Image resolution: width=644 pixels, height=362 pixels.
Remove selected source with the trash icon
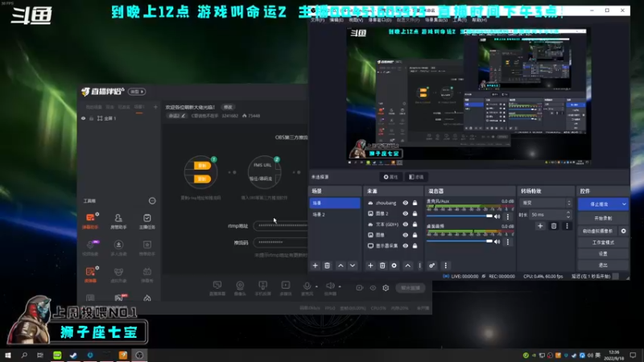pos(382,265)
